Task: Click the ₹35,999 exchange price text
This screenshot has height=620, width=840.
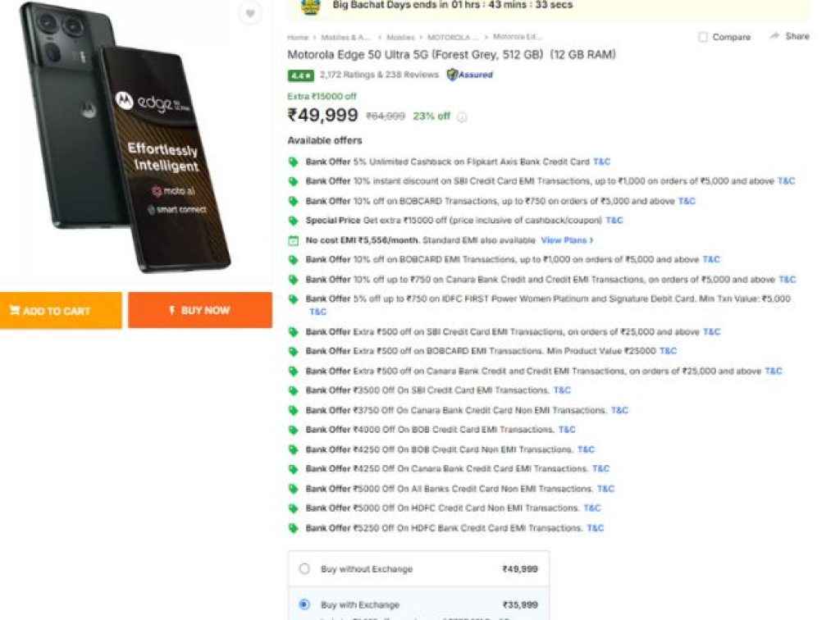Action: coord(519,604)
